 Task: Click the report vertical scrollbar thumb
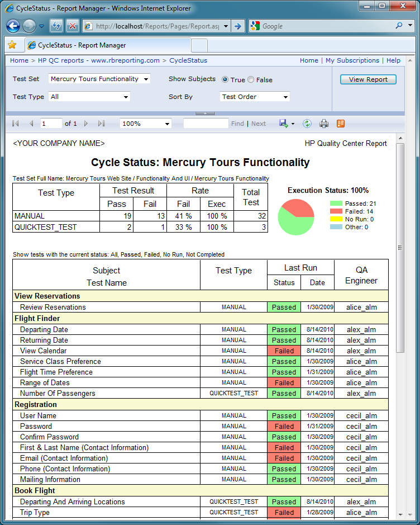(x=400, y=248)
